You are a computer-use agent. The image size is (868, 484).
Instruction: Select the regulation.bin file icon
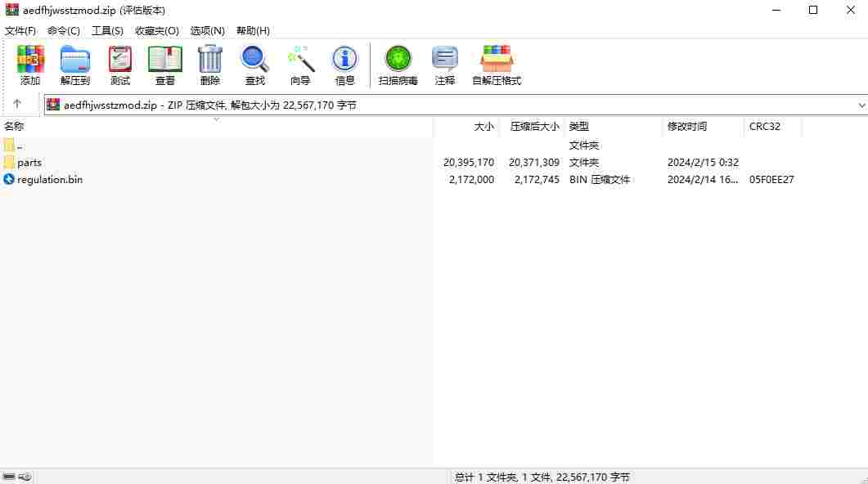[9, 179]
